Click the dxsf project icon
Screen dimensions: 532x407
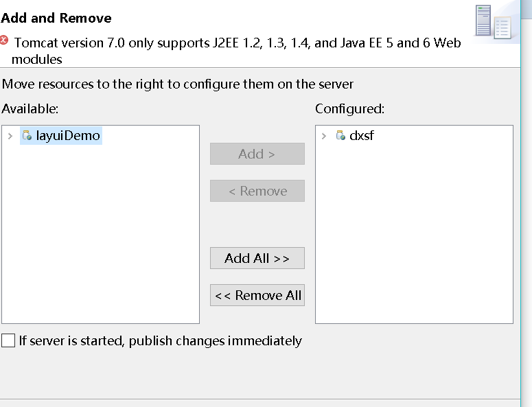[x=340, y=135]
